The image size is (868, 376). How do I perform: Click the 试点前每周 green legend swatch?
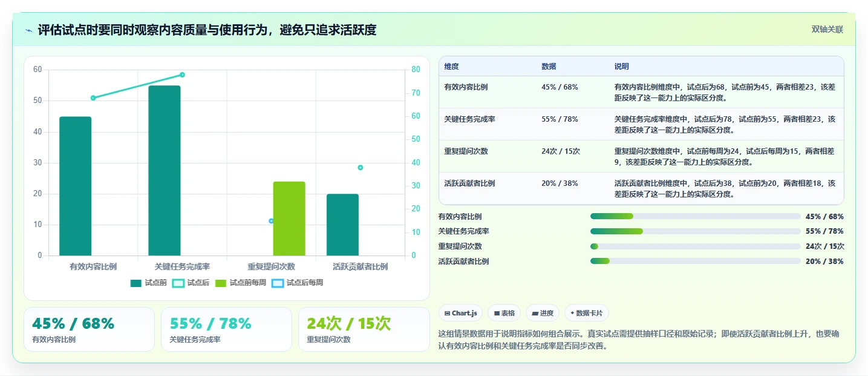tap(221, 283)
